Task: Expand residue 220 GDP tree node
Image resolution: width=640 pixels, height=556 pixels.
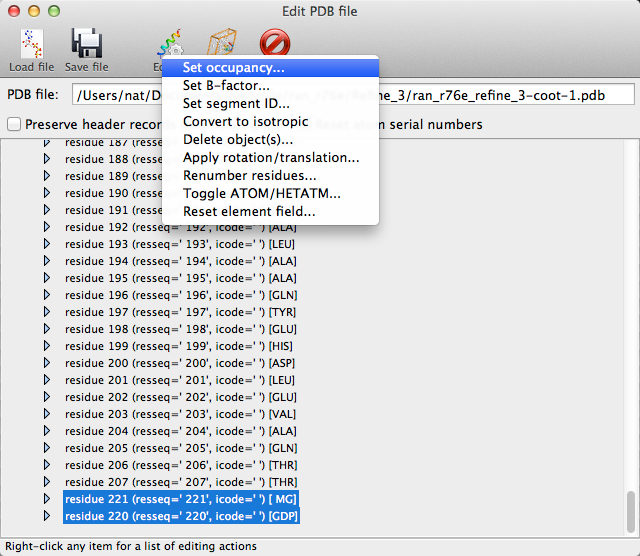Action: tap(46, 516)
